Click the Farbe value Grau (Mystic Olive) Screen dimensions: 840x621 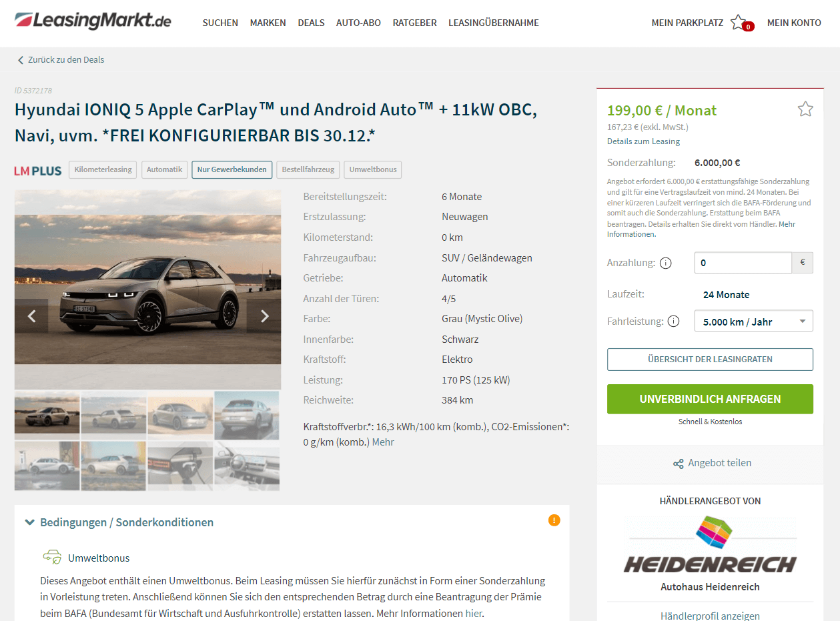point(482,319)
